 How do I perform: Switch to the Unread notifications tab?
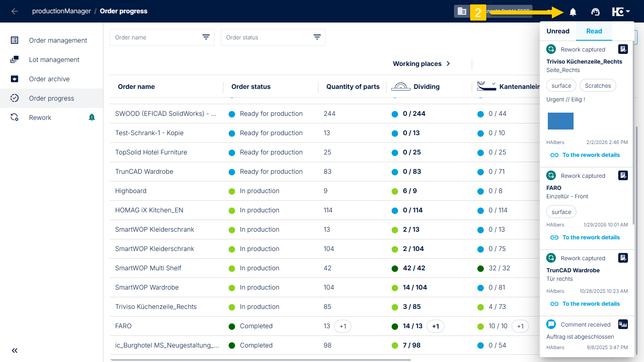(558, 31)
